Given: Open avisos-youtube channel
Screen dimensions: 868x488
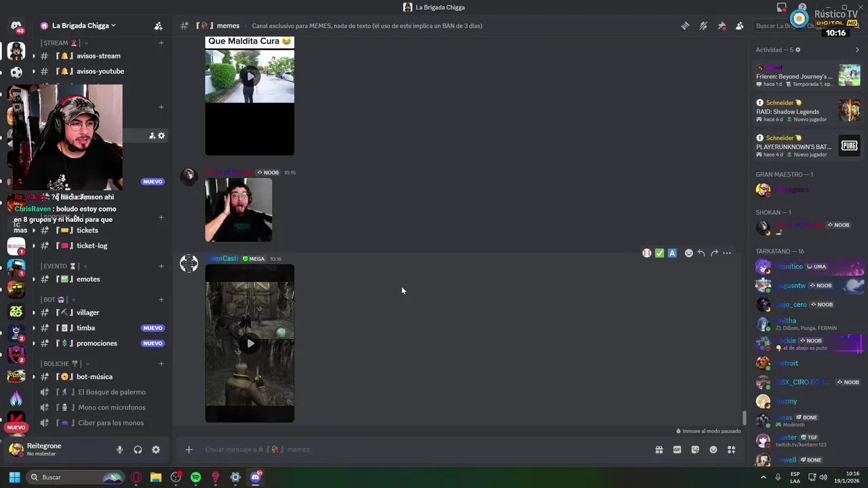Looking at the screenshot, I should point(100,71).
